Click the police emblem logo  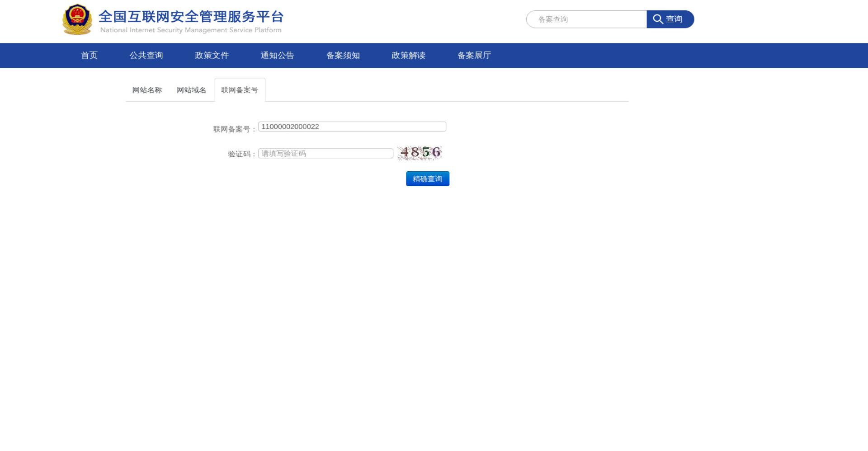point(77,19)
